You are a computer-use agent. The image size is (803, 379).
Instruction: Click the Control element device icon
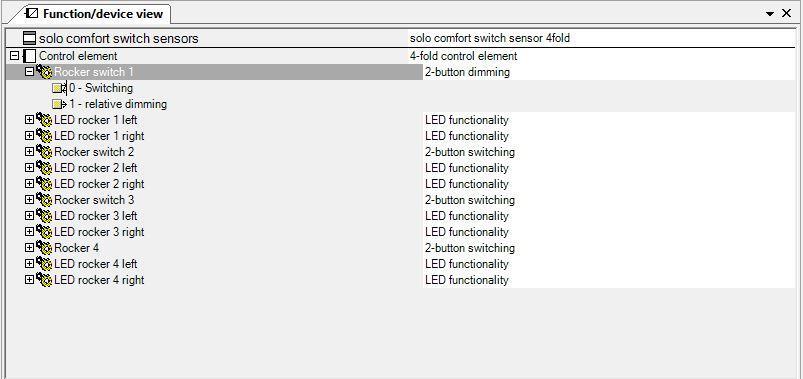(30, 56)
